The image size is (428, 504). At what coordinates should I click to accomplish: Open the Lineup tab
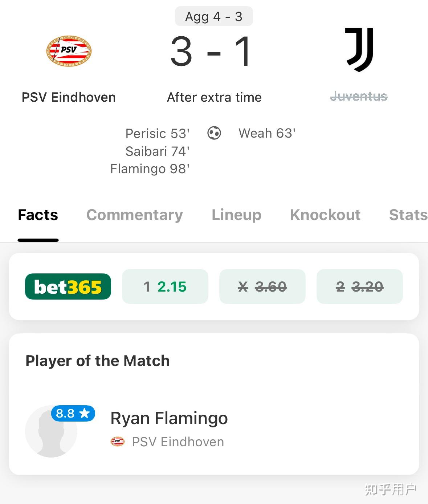[236, 215]
